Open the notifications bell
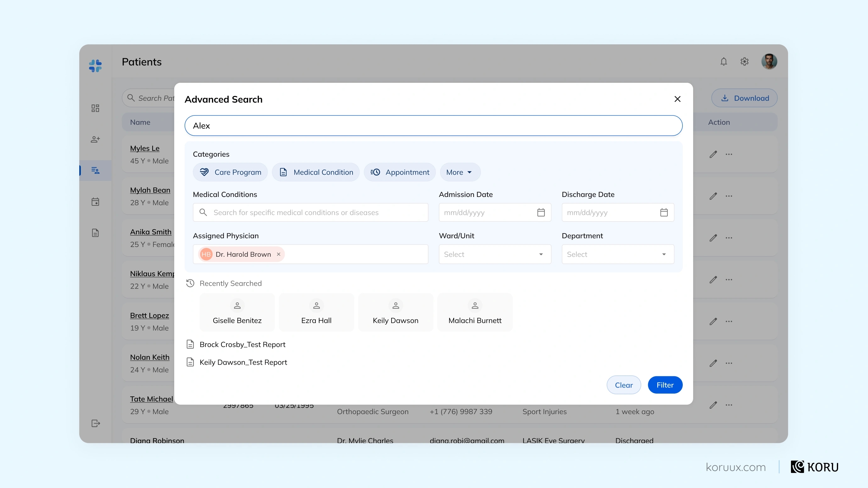868x488 pixels. pyautogui.click(x=724, y=62)
